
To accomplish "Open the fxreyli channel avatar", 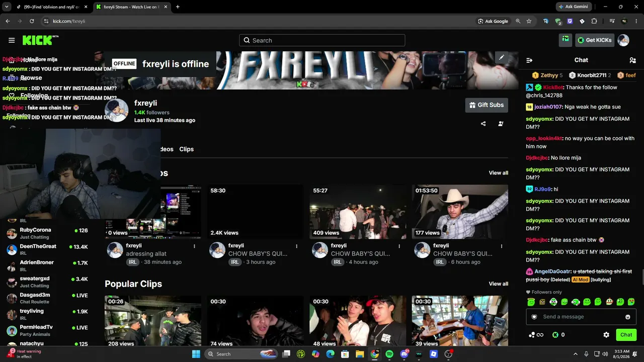I will pos(116,110).
